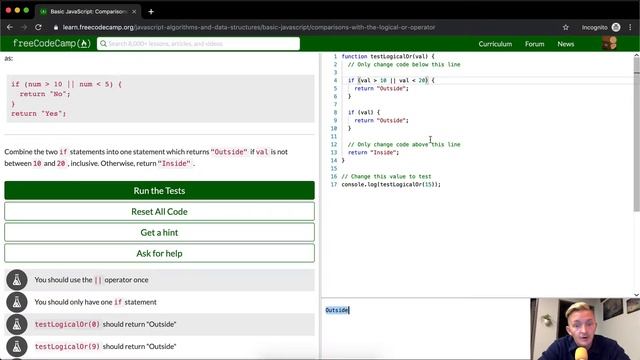Open a new browser tab
The width and height of the screenshot is (640, 360).
(x=151, y=11)
